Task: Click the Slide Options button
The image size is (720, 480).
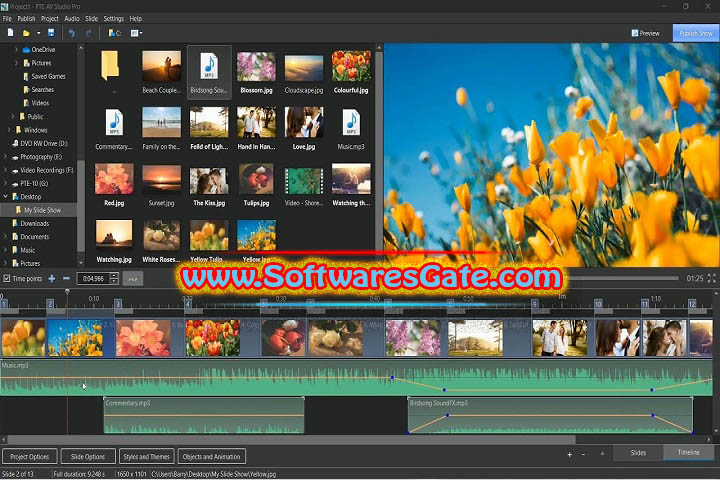Action: pyautogui.click(x=88, y=457)
